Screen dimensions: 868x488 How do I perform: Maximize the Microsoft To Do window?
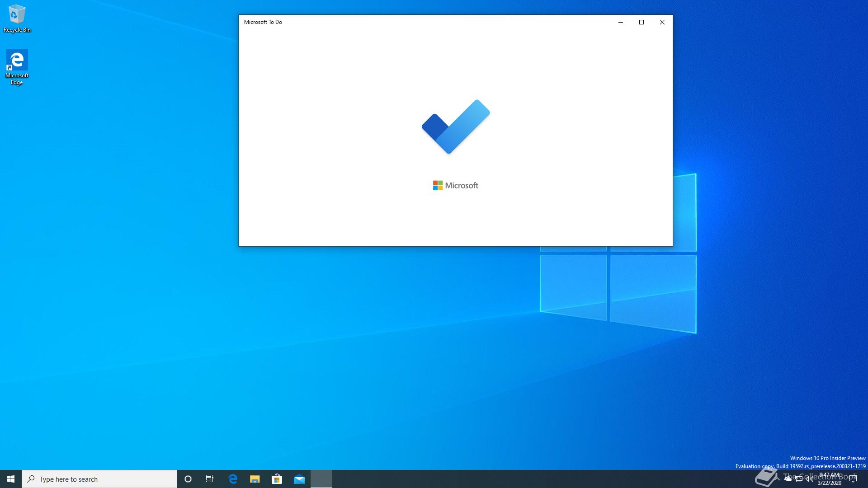point(642,22)
